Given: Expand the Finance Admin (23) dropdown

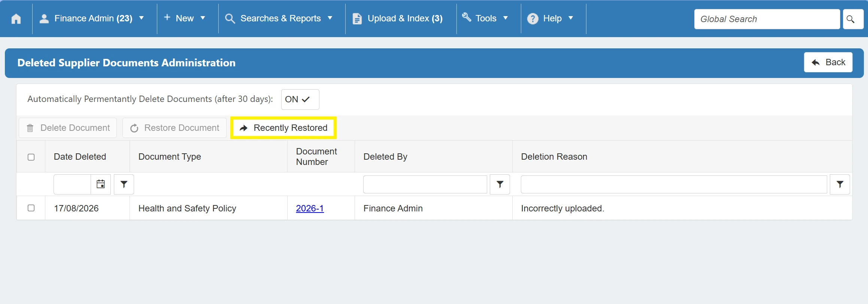Looking at the screenshot, I should pyautogui.click(x=141, y=18).
